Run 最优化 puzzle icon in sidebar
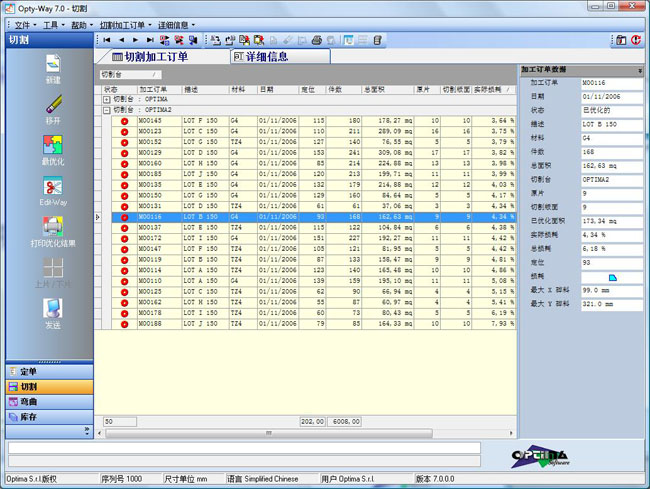The width and height of the screenshot is (650, 489). (x=53, y=145)
